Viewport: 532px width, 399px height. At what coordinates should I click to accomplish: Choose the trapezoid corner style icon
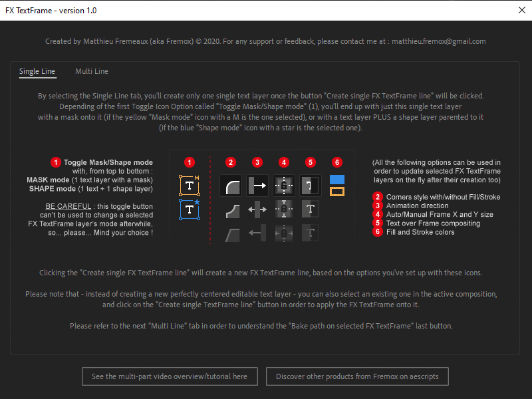232,234
